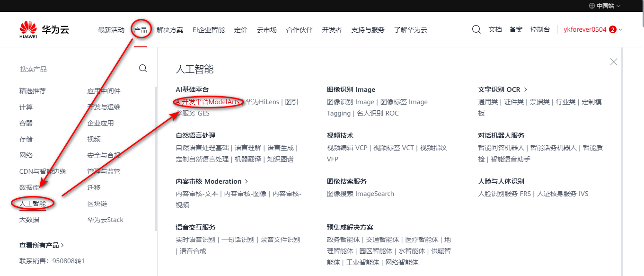The width and height of the screenshot is (644, 276).
Task: Expand 内容审核 Moderation chevron heading
Action: pos(212,181)
